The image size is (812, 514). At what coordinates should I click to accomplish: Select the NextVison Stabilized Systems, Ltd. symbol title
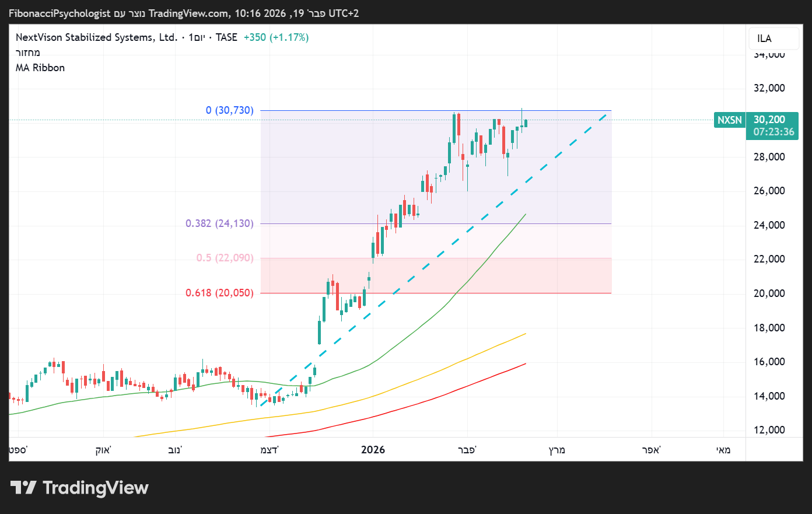[96, 37]
